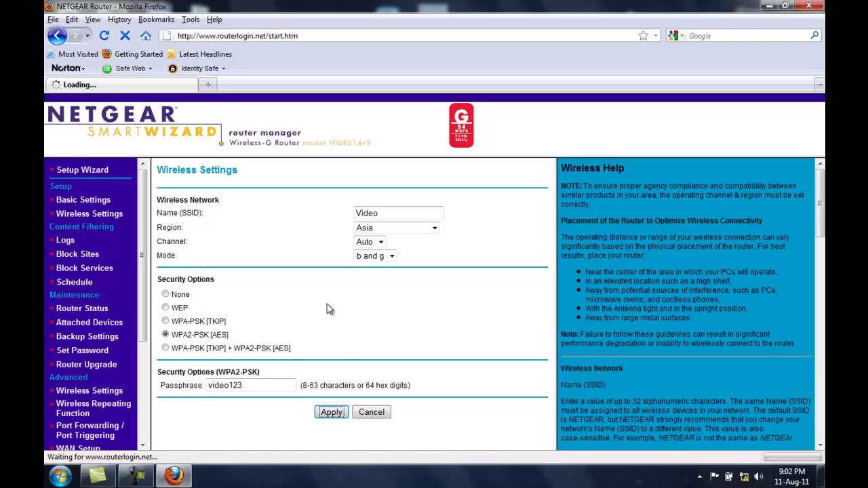Screen dimensions: 868x488
Task: Bookmark this page with the star
Action: tap(643, 36)
